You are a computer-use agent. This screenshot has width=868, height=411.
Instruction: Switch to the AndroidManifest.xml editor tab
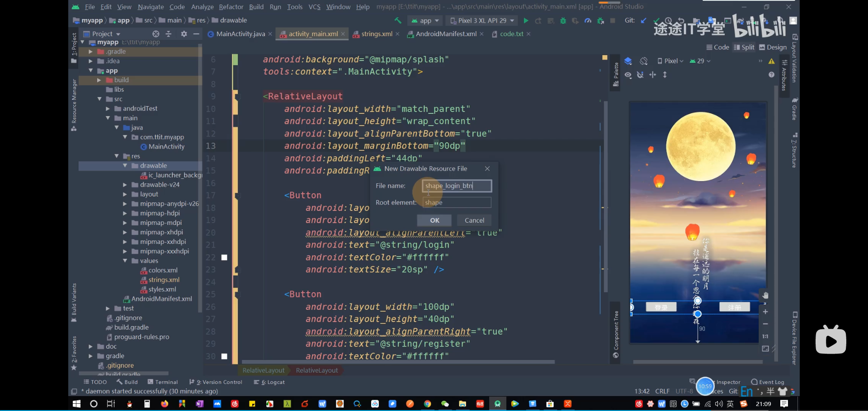pos(446,34)
